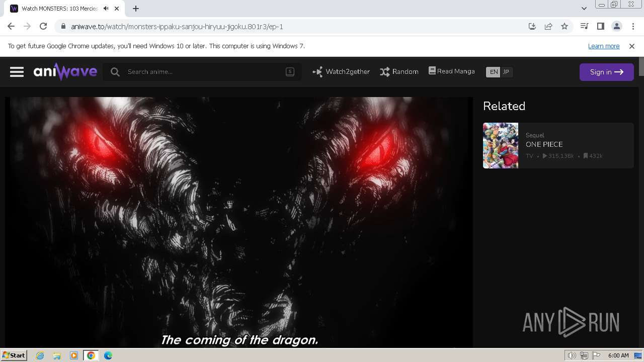Image resolution: width=644 pixels, height=362 pixels.
Task: Click the 6:00 AM clock
Action: pos(618,355)
